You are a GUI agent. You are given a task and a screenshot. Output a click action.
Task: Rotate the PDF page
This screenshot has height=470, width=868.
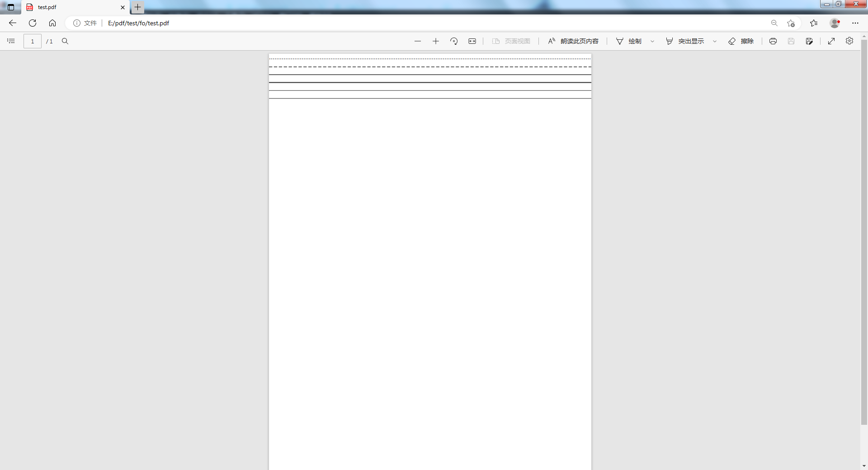tap(454, 41)
